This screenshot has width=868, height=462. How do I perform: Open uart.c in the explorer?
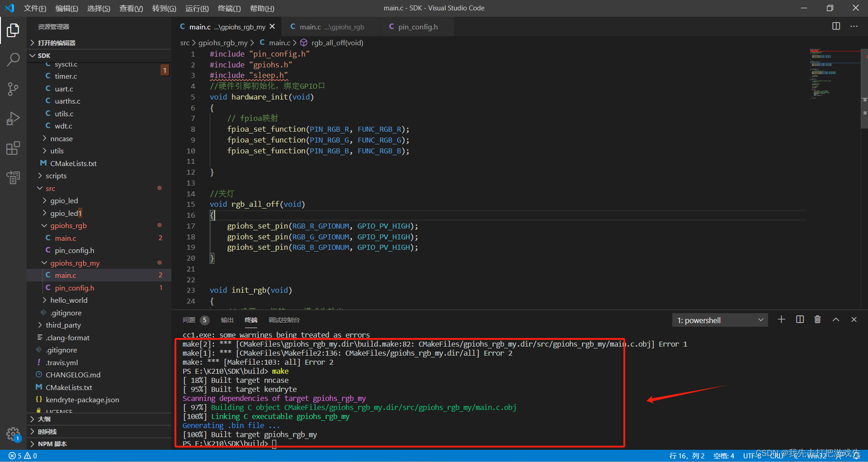pos(99,89)
